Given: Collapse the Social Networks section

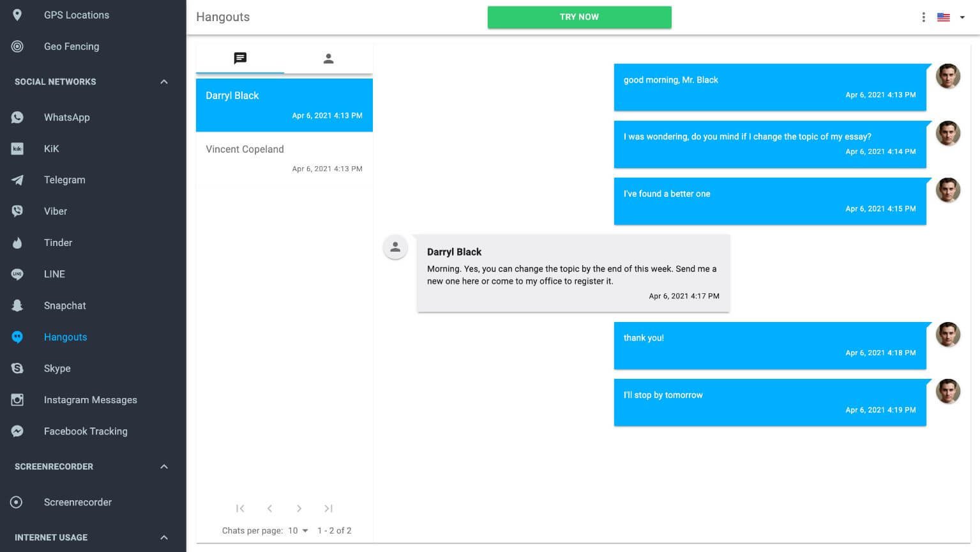Looking at the screenshot, I should [x=164, y=82].
